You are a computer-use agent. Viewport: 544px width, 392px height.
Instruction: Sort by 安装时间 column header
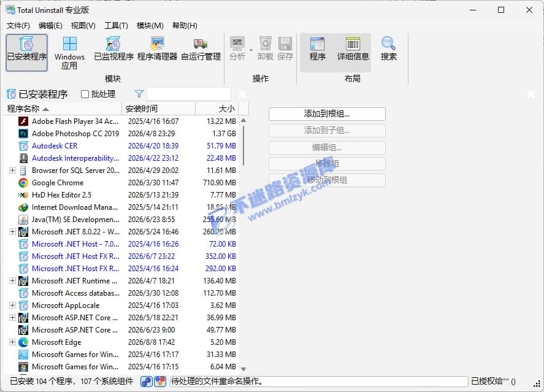(x=159, y=109)
